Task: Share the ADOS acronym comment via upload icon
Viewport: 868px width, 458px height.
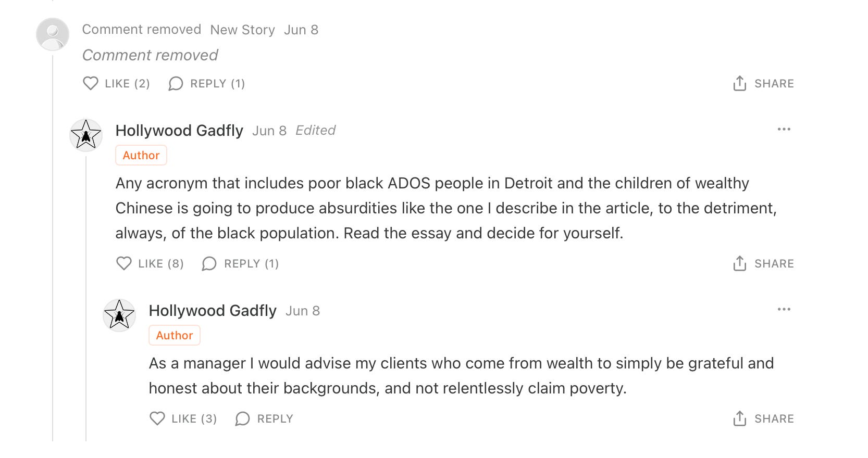Action: pos(739,263)
